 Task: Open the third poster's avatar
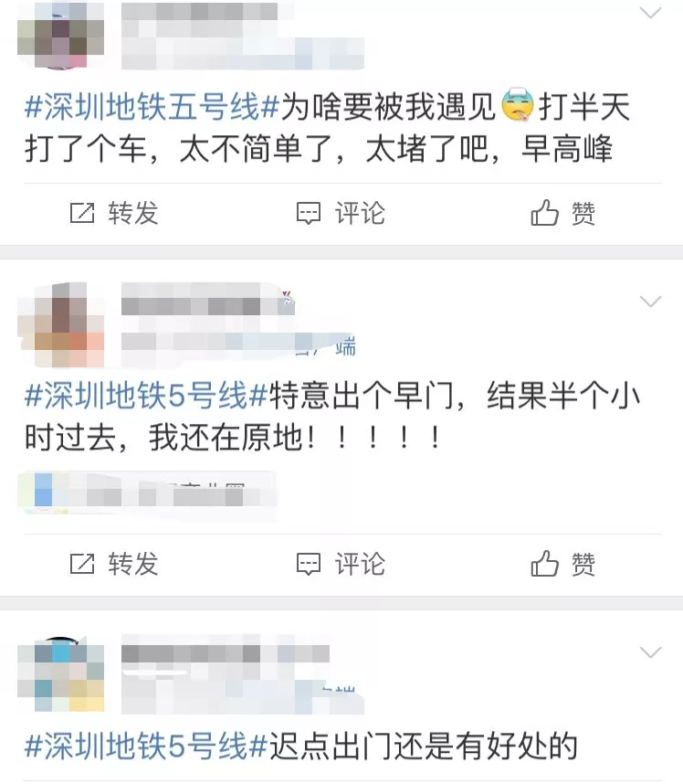pyautogui.click(x=60, y=673)
